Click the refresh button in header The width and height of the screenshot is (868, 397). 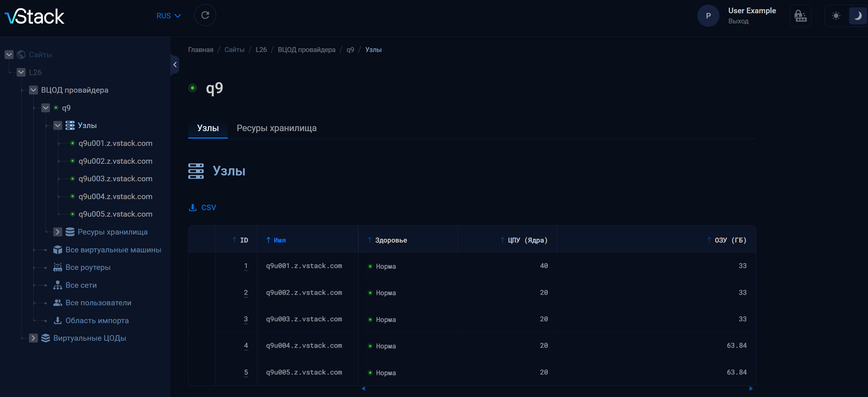(205, 15)
